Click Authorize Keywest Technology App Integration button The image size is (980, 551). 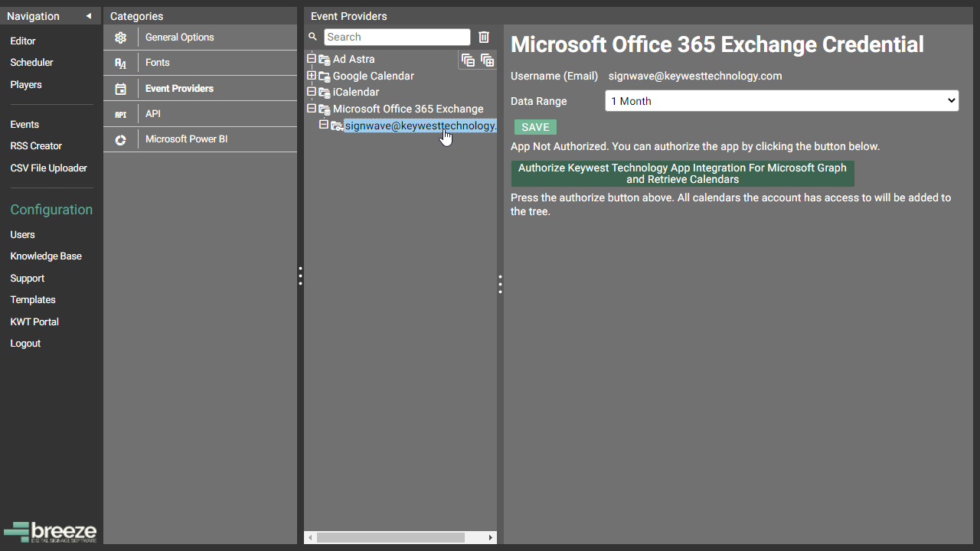coord(682,174)
